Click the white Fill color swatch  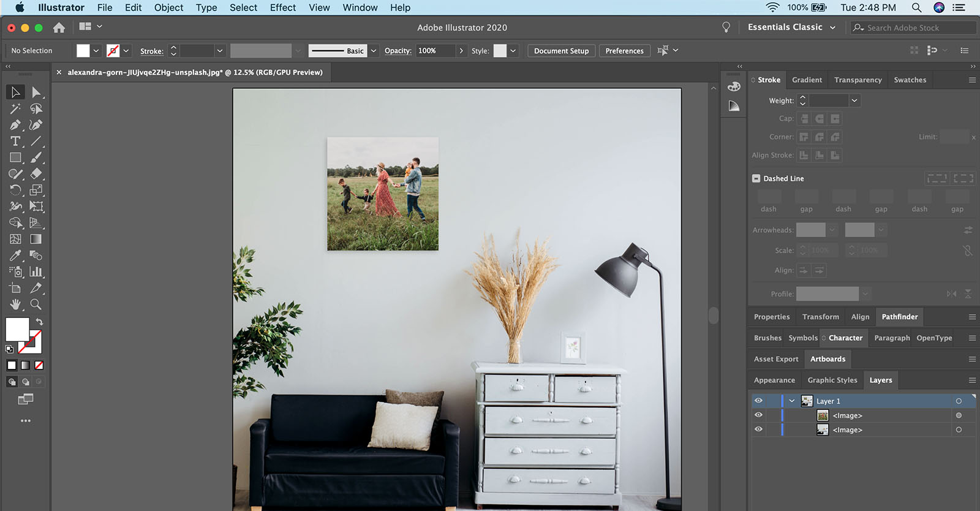point(17,329)
